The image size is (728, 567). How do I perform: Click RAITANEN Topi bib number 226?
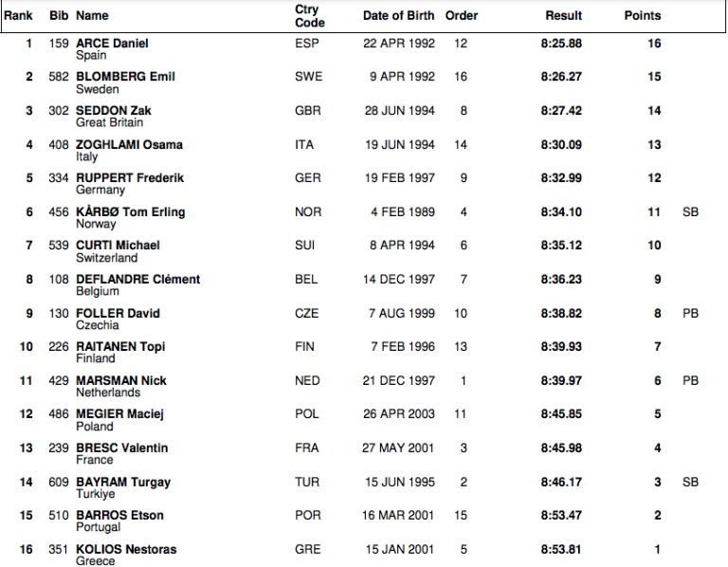click(60, 347)
